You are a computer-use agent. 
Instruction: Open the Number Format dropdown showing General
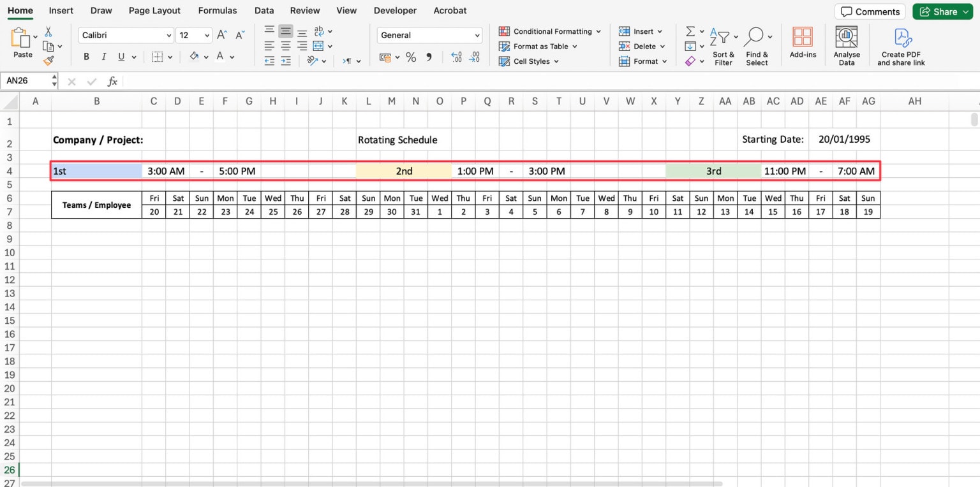coord(429,35)
